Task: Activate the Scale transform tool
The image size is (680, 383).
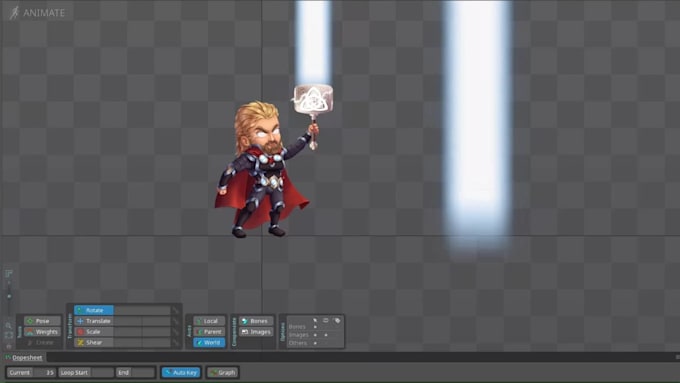Action: pyautogui.click(x=94, y=332)
